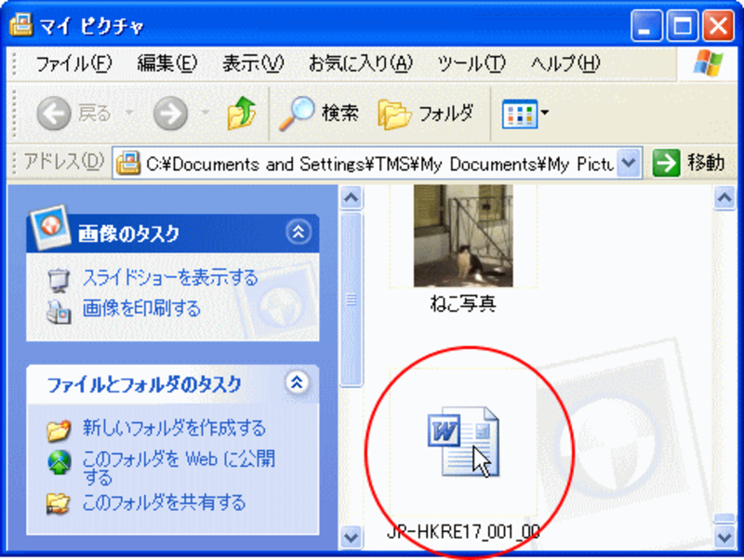The image size is (744, 560).
Task: Click このフォルダを Web に公開する link
Action: click(x=179, y=468)
